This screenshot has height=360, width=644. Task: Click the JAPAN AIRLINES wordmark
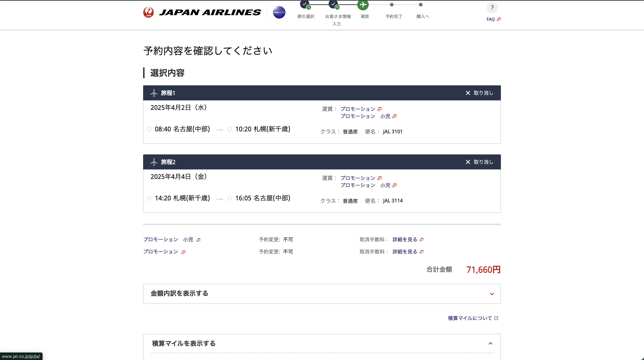210,12
